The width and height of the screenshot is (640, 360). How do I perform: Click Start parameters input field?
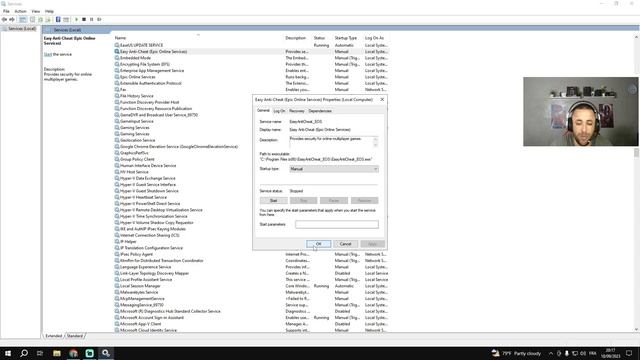(337, 224)
